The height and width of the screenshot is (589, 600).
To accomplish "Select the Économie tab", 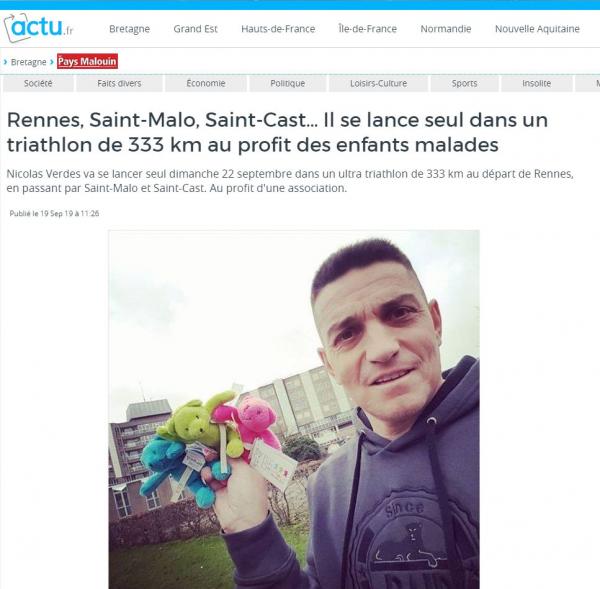I will [206, 83].
